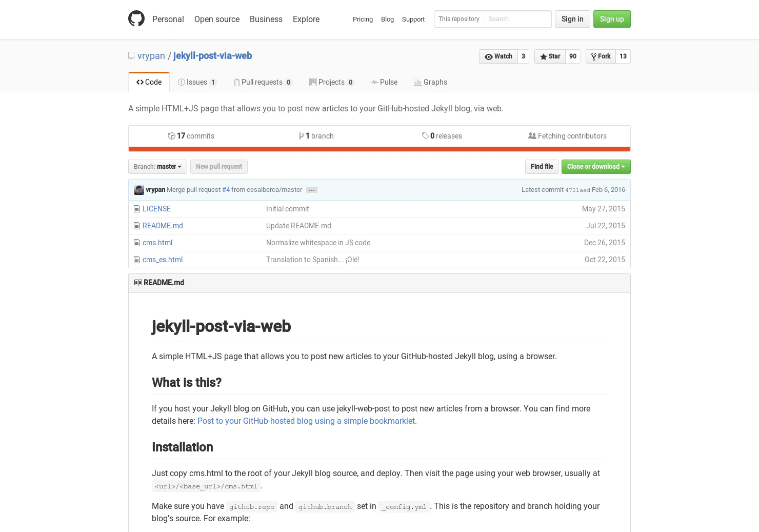Click the star icon to star the repository

[544, 56]
